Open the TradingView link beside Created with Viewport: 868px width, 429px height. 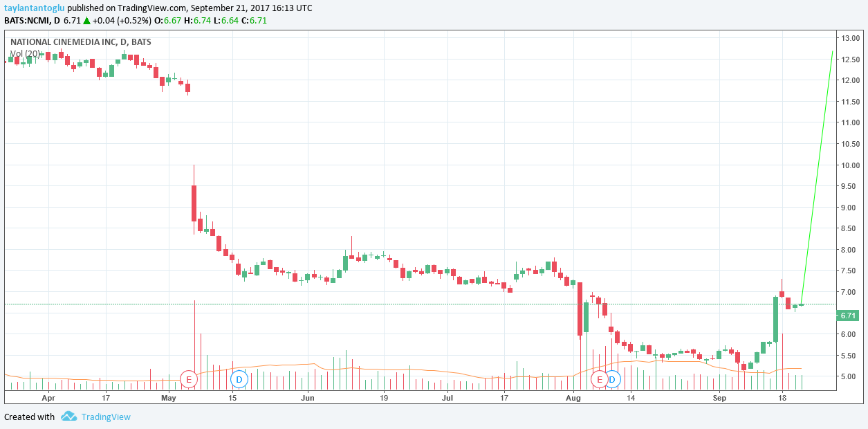(x=106, y=417)
